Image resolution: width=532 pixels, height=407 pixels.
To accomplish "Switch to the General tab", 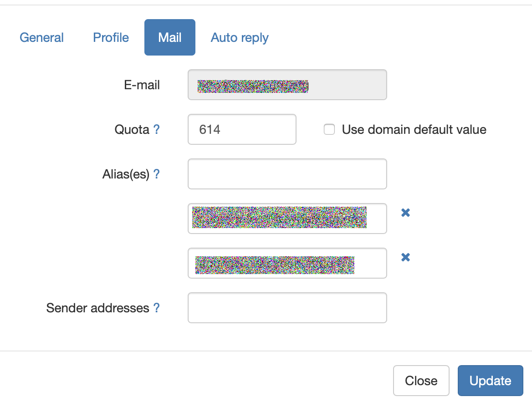I will 41,37.
